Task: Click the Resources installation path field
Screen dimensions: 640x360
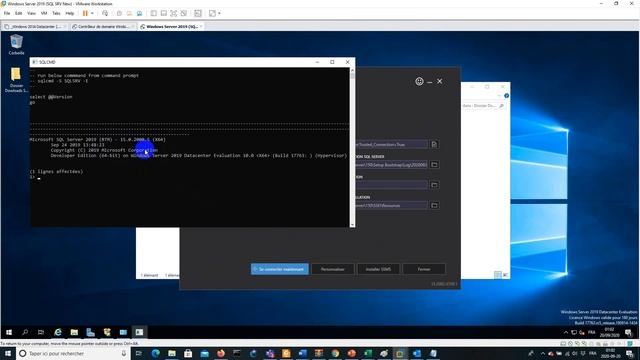Action: 391,205
